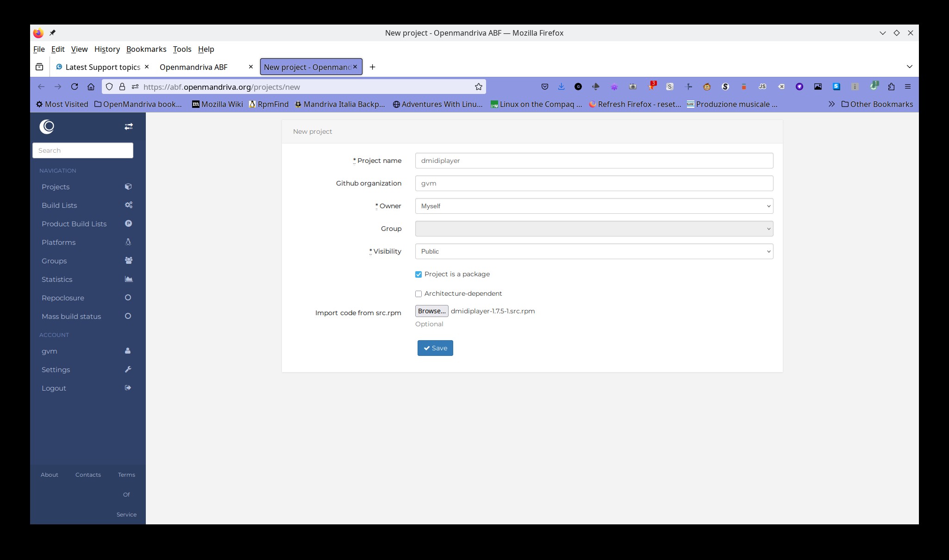This screenshot has height=560, width=949.
Task: Open the Firefox View tab-overview icon
Action: (39, 67)
